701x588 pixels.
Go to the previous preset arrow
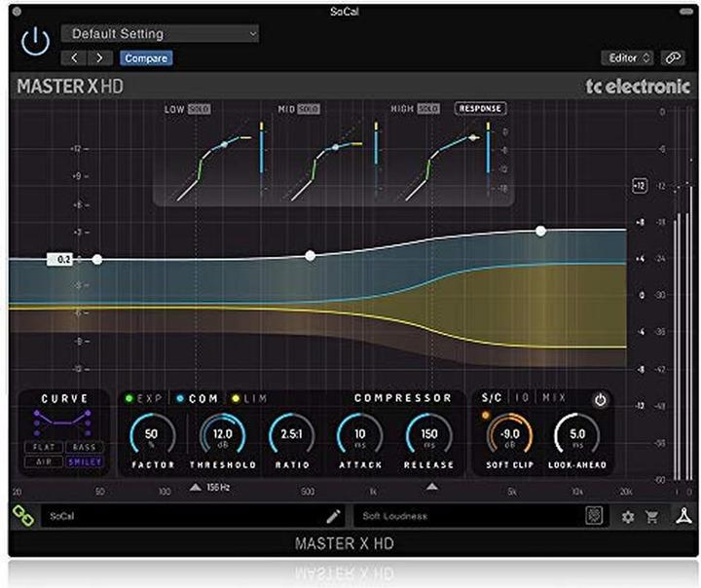[x=74, y=57]
